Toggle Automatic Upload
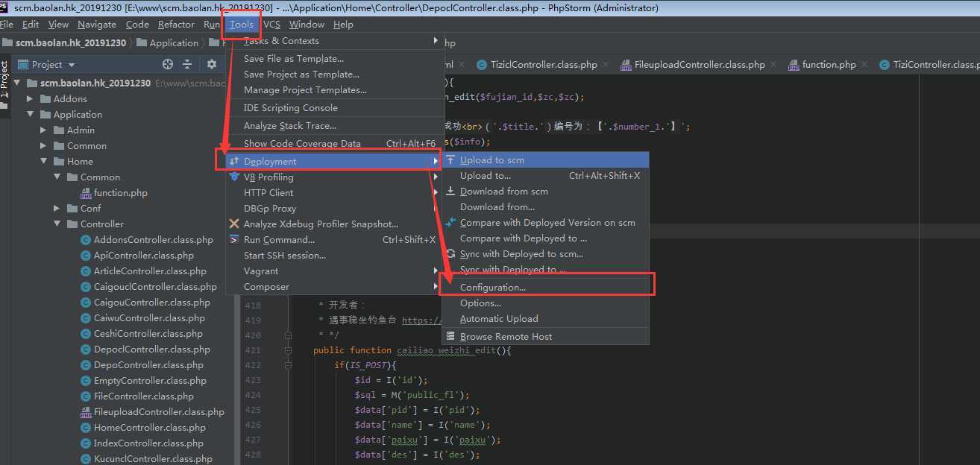The width and height of the screenshot is (980, 465). [x=545, y=319]
